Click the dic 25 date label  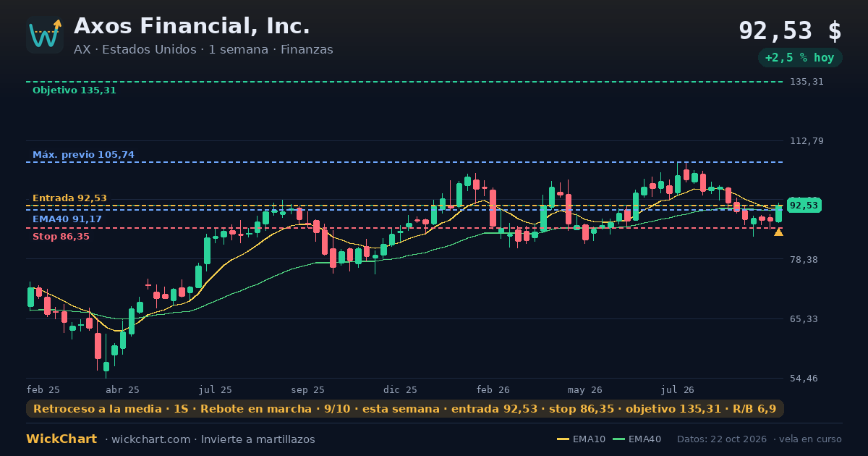[x=401, y=389]
